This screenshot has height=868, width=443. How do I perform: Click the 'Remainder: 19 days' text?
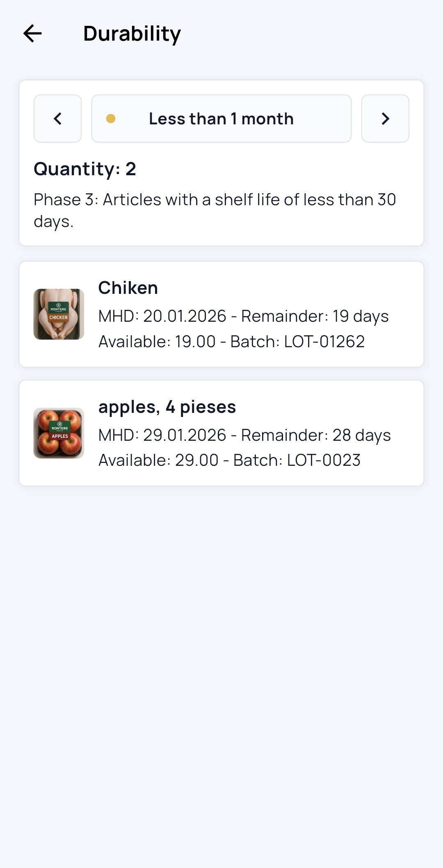[315, 316]
